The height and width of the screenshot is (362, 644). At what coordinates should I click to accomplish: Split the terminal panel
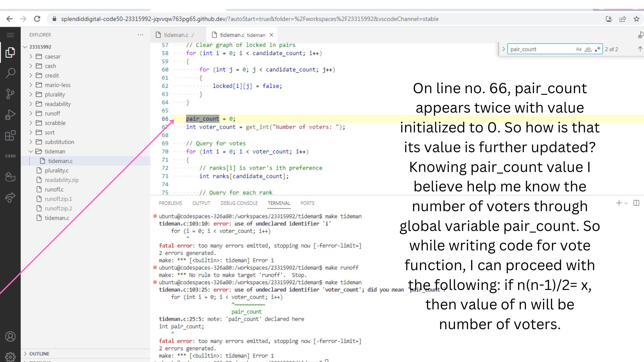[636, 203]
